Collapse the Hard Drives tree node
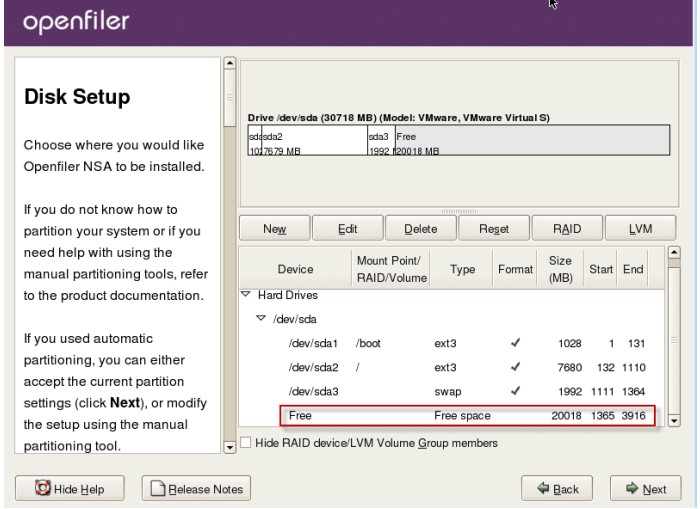The width and height of the screenshot is (700, 509). point(246,294)
